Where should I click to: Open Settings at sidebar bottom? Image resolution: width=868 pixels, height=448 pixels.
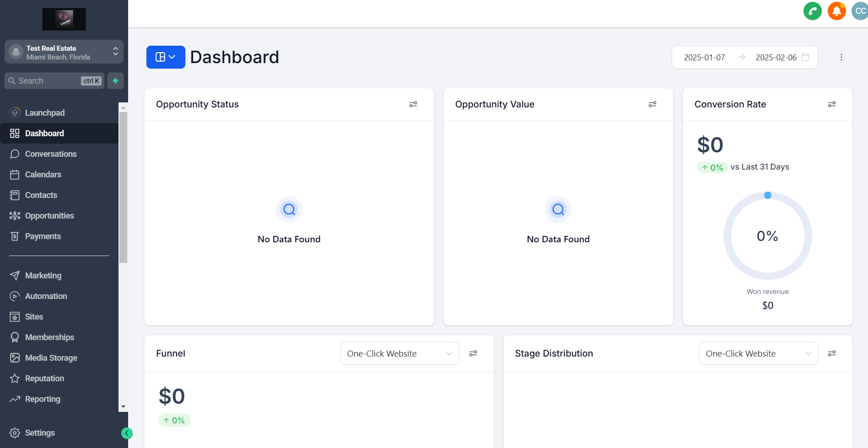point(40,433)
